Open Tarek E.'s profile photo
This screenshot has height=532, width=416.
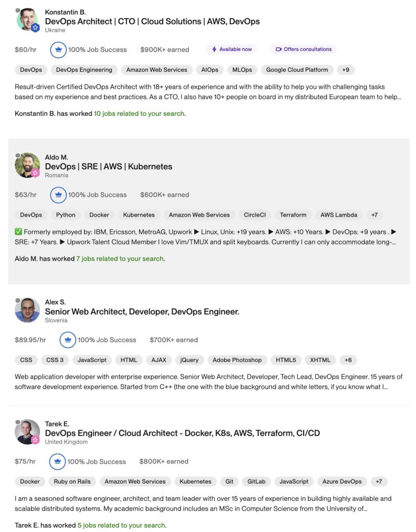point(28,432)
